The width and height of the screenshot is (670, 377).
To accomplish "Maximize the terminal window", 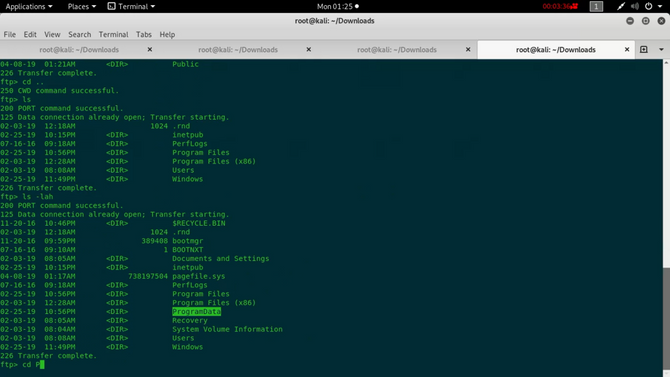I will click(646, 21).
